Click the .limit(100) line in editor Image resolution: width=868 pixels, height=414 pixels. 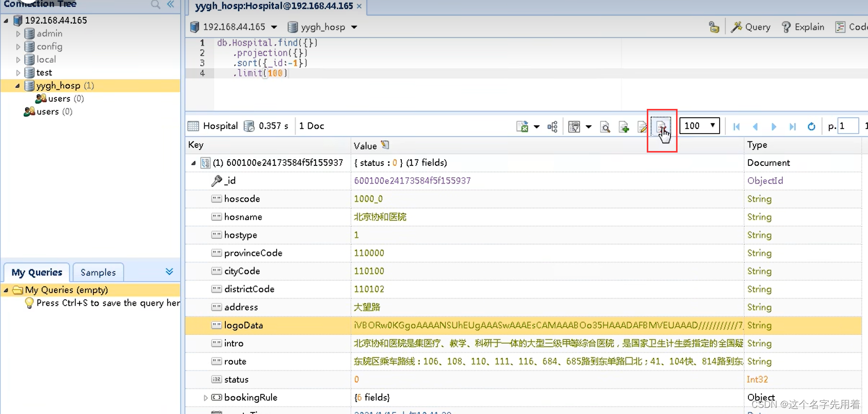(261, 73)
